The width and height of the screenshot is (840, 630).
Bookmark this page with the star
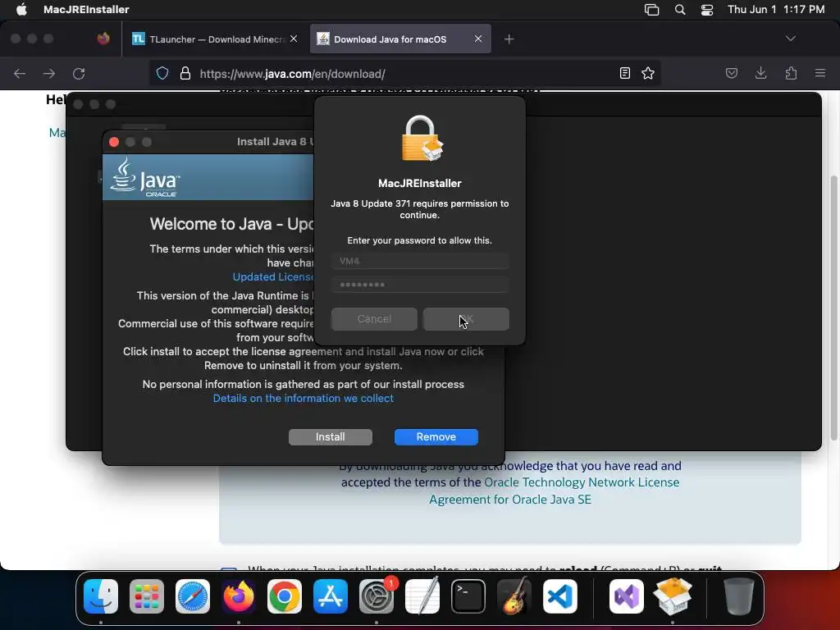(x=648, y=73)
